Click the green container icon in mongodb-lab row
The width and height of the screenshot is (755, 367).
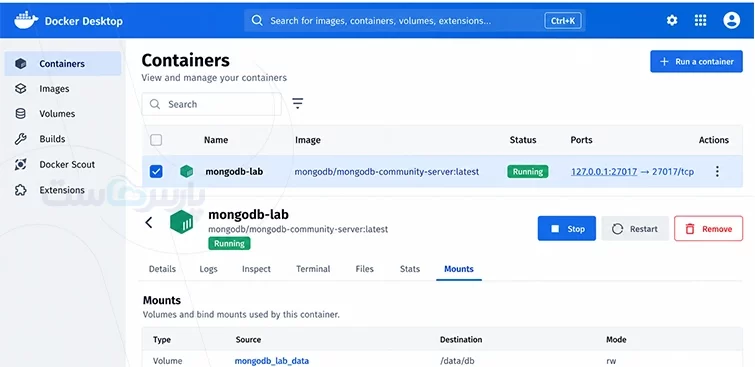(186, 171)
